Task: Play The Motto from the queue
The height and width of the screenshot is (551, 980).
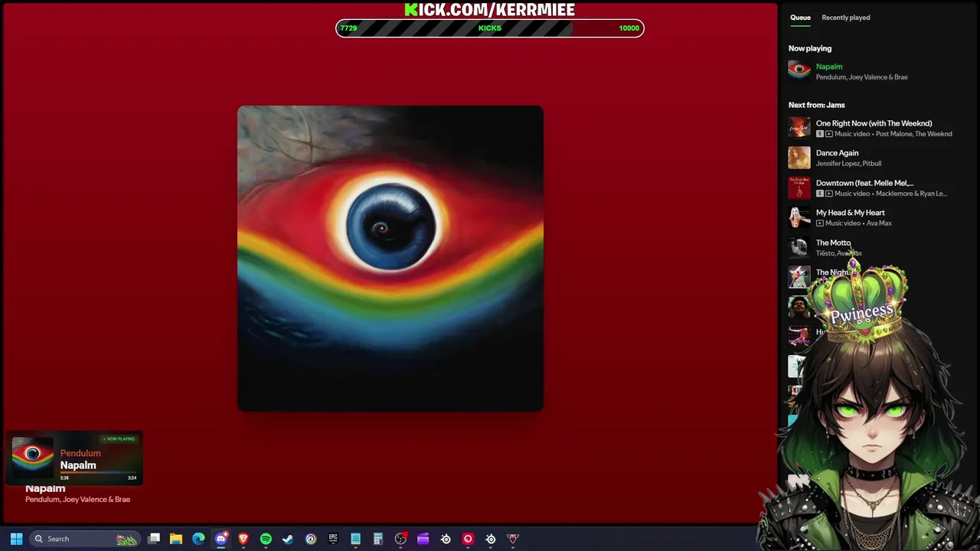Action: [833, 243]
